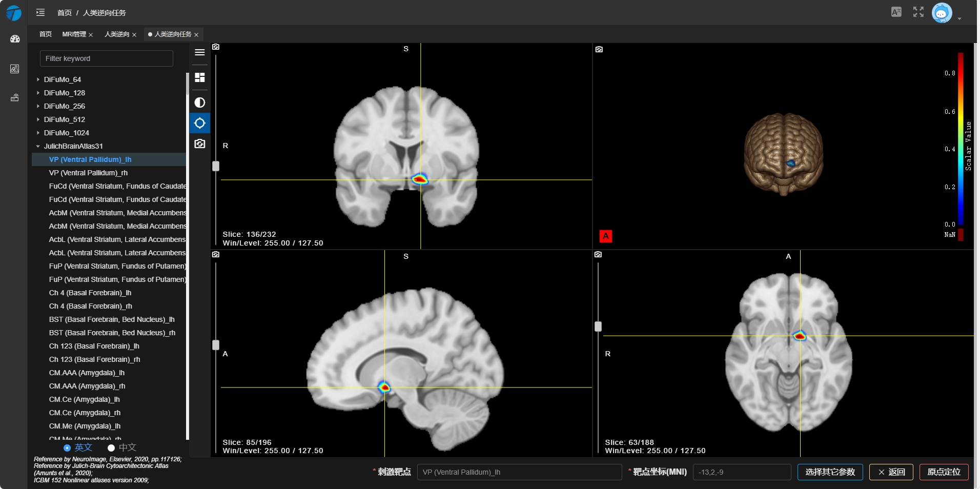Screen dimensions: 980x489
Task: Open the layout grid view icon
Action: (x=200, y=77)
